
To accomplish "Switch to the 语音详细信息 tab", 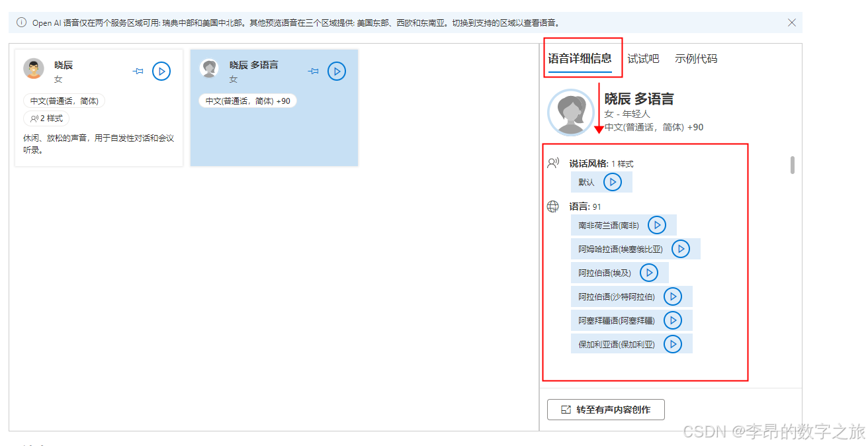I will [580, 58].
